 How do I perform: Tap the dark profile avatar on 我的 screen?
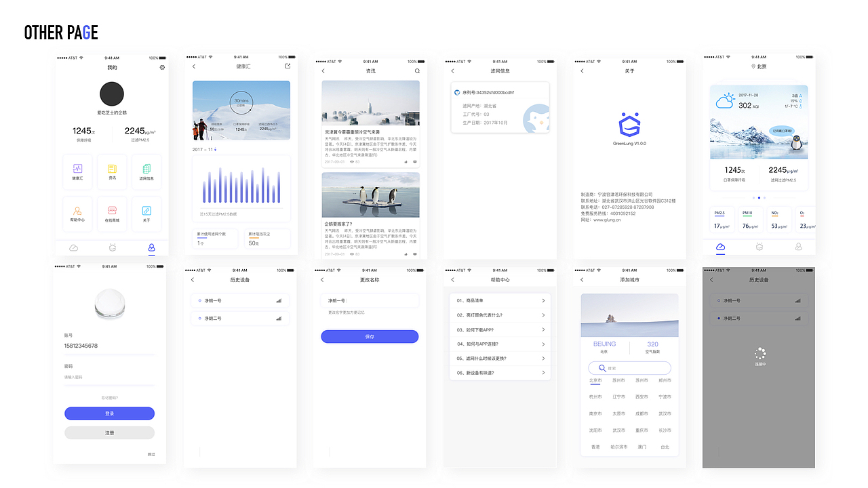click(x=112, y=94)
